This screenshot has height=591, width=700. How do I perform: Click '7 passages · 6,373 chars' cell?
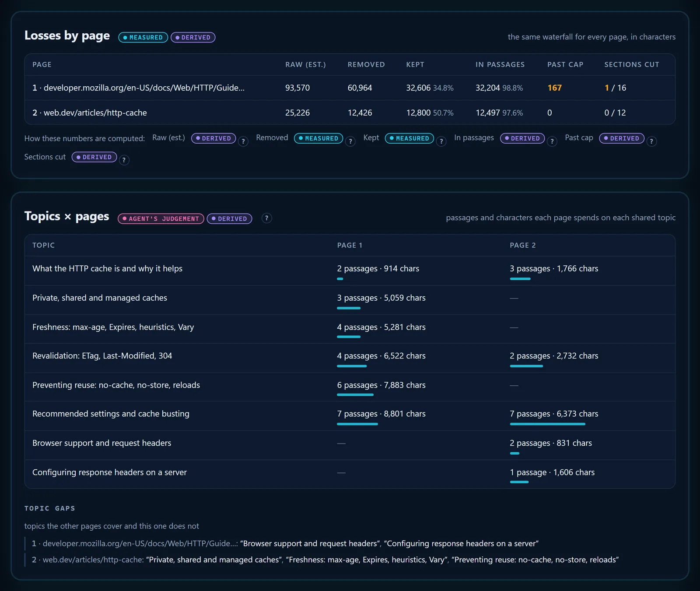click(x=554, y=414)
